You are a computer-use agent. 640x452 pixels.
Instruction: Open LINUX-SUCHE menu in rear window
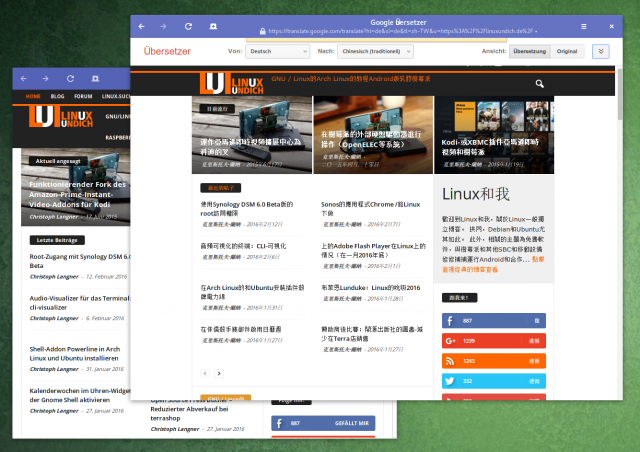116,97
